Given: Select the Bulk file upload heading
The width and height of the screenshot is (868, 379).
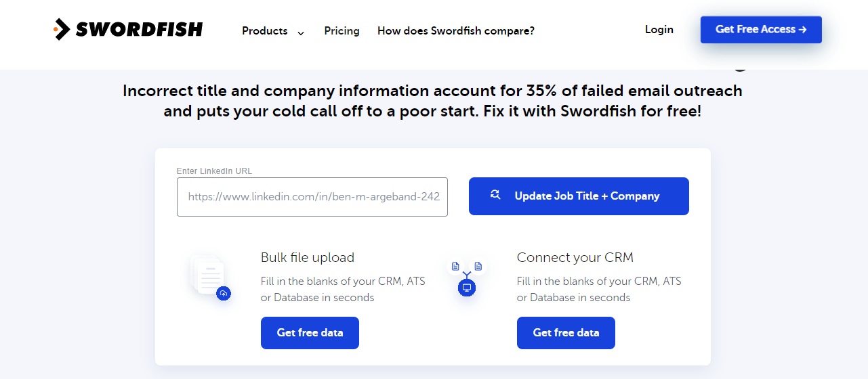Looking at the screenshot, I should (308, 258).
